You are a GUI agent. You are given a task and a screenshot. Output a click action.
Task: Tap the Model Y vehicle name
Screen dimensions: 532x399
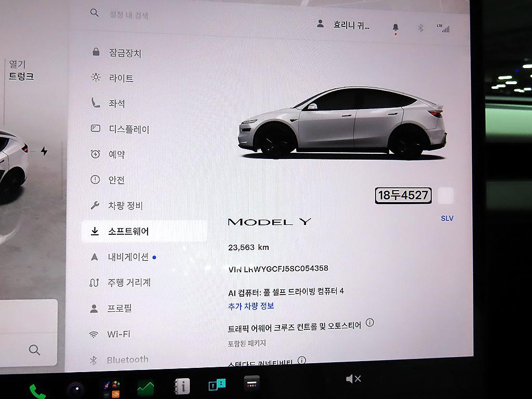click(270, 222)
